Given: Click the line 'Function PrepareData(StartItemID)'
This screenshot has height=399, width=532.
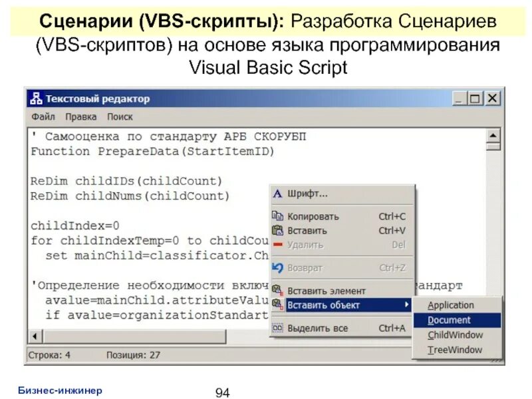Looking at the screenshot, I should (x=152, y=152).
